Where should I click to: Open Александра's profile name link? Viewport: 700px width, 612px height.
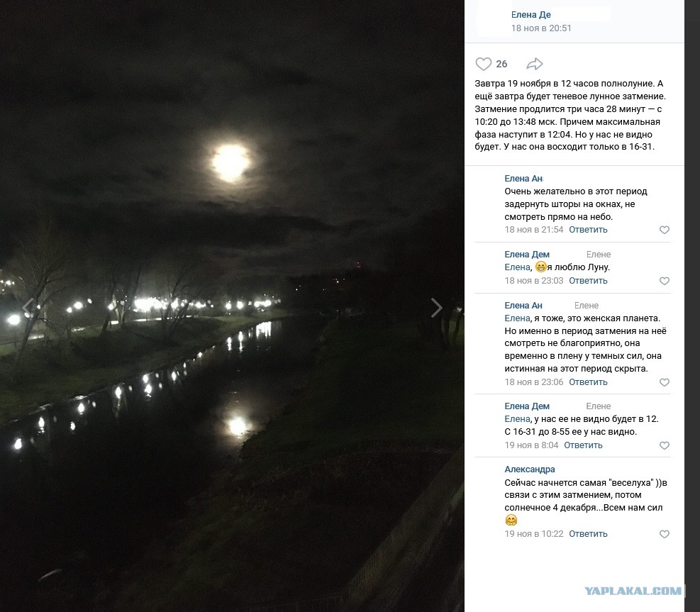(530, 469)
